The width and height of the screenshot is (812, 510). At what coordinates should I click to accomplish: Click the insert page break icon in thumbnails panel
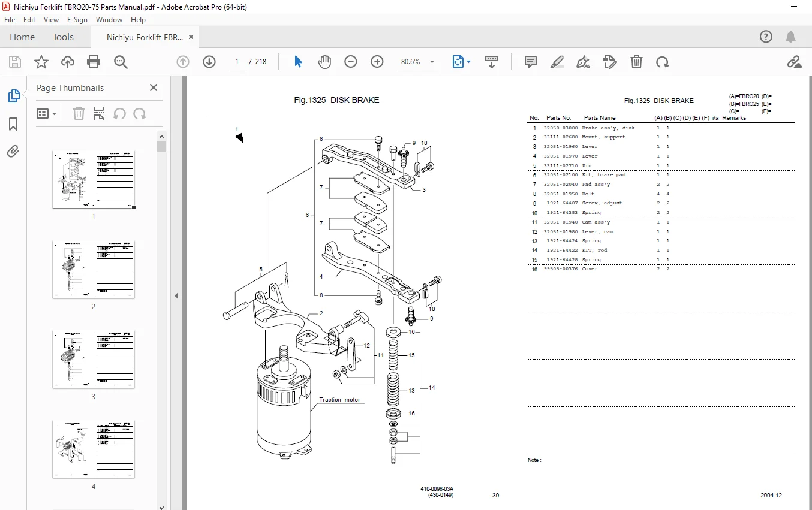tap(99, 113)
